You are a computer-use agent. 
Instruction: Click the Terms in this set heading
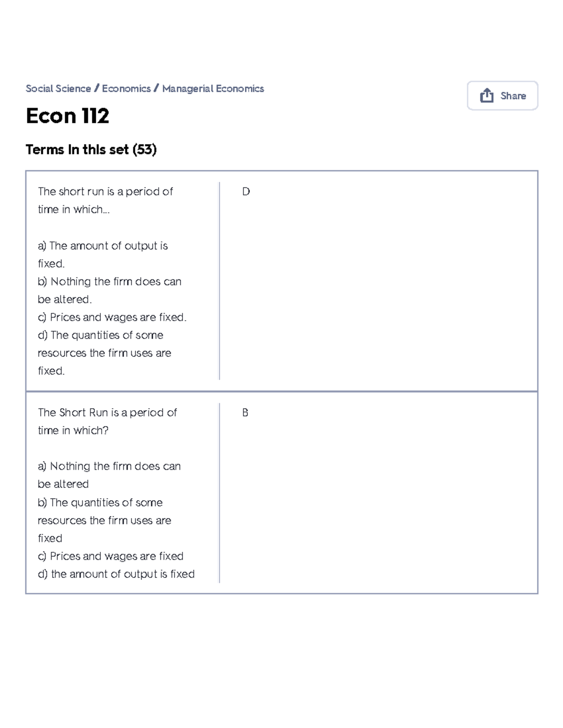coord(92,149)
